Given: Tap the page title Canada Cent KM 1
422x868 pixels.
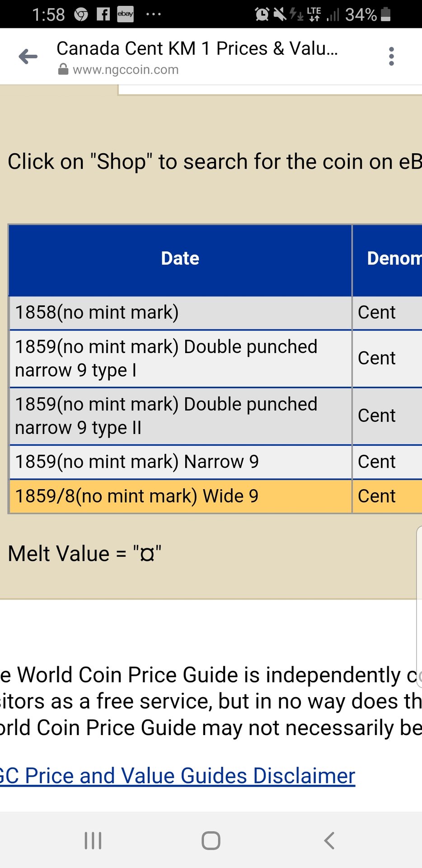Looking at the screenshot, I should (197, 48).
